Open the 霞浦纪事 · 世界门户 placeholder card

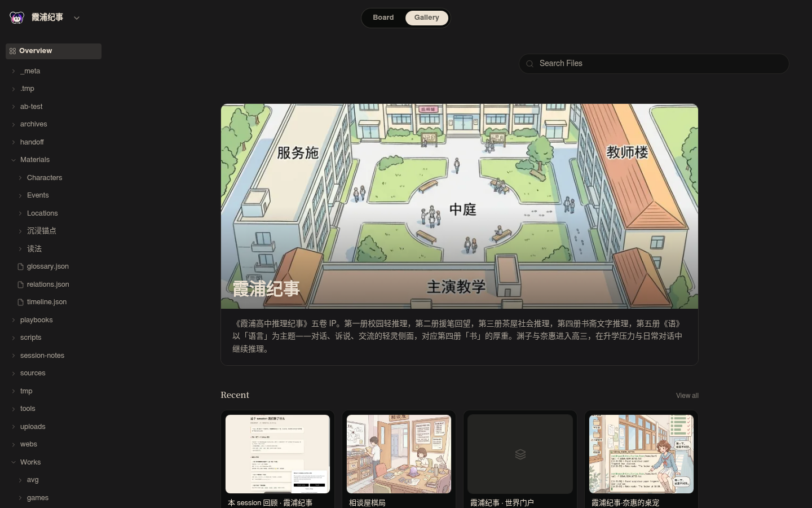tap(520, 454)
